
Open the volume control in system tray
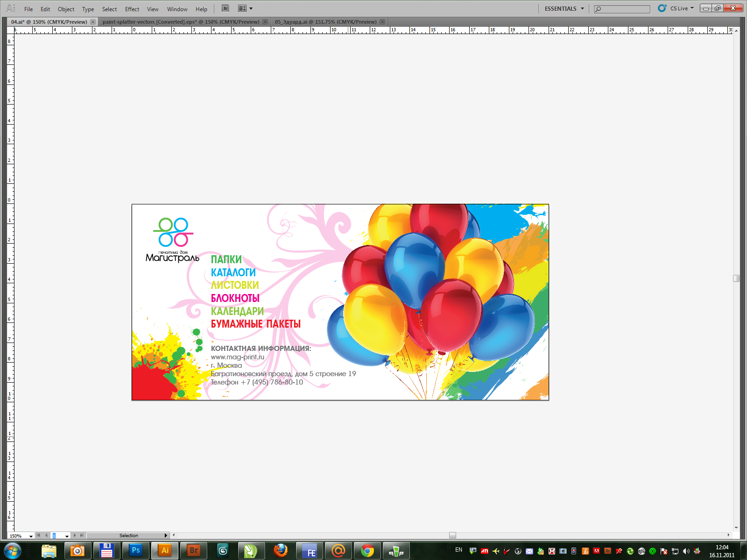point(686,551)
